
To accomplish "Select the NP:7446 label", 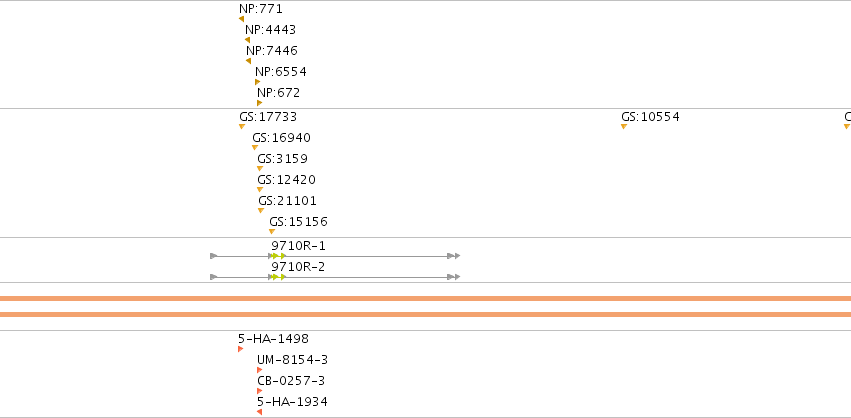I will (272, 50).
